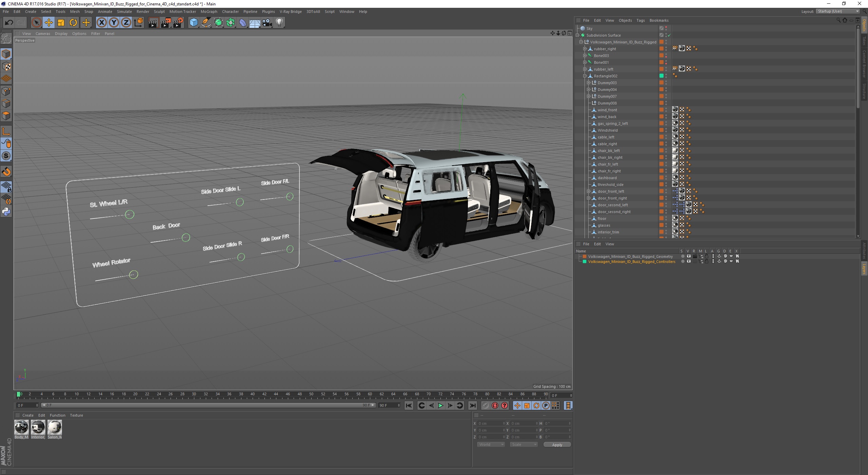Click the Render to Picture Viewer icon
This screenshot has height=475, width=868.
tap(165, 22)
